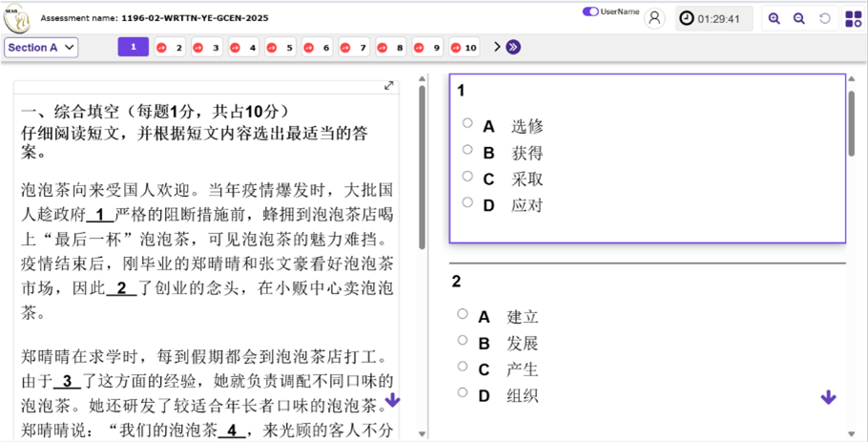The width and height of the screenshot is (868, 442).
Task: Select option A 选修 for question 1
Action: 467,123
